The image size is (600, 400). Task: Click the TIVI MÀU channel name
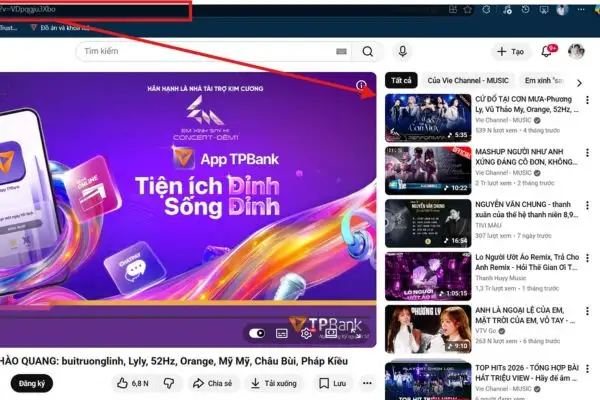tap(488, 225)
